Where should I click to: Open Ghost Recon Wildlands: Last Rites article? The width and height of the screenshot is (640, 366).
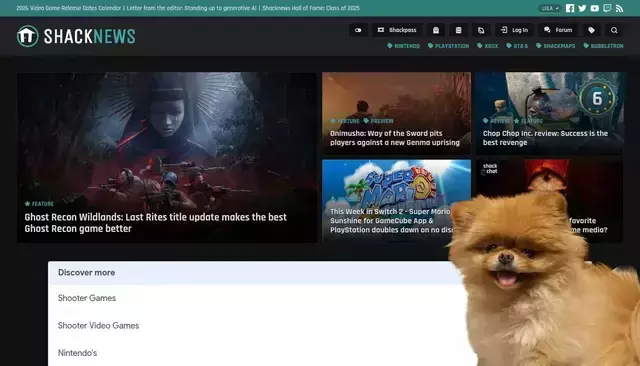tap(156, 223)
